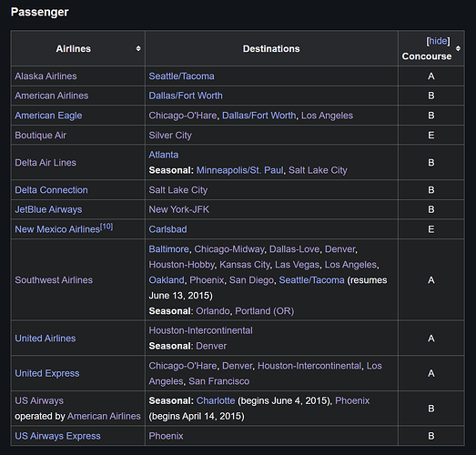Click Denver in the United Express row
Image resolution: width=476 pixels, height=455 pixels.
(238, 366)
